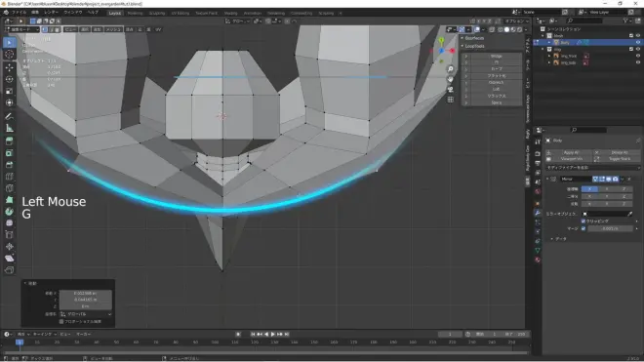Switch to solid viewport shading
Image resolution: width=644 pixels, height=362 pixels.
coord(506,29)
